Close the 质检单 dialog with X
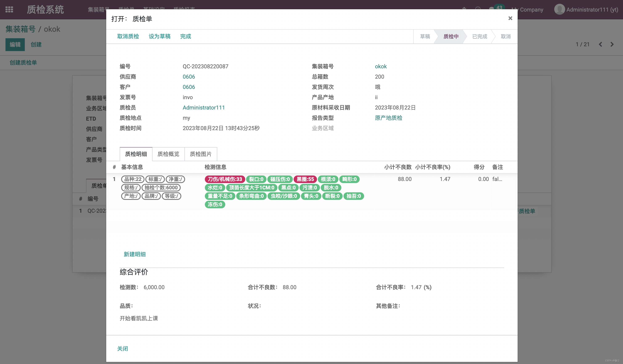This screenshot has width=623, height=364. pyautogui.click(x=510, y=18)
